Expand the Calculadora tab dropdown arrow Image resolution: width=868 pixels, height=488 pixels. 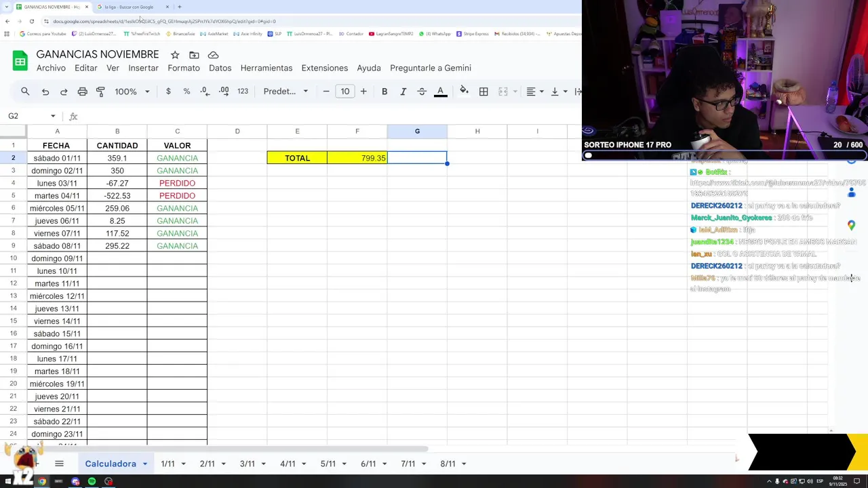coord(144,464)
